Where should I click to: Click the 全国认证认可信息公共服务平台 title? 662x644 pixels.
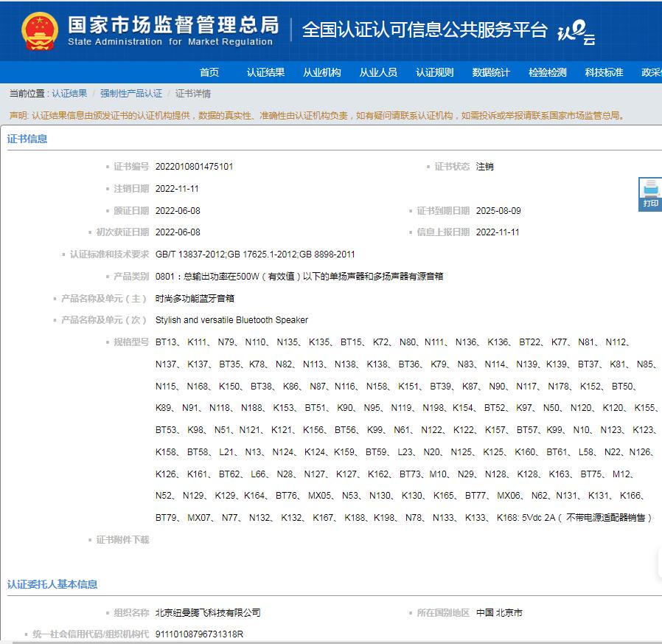coord(425,30)
